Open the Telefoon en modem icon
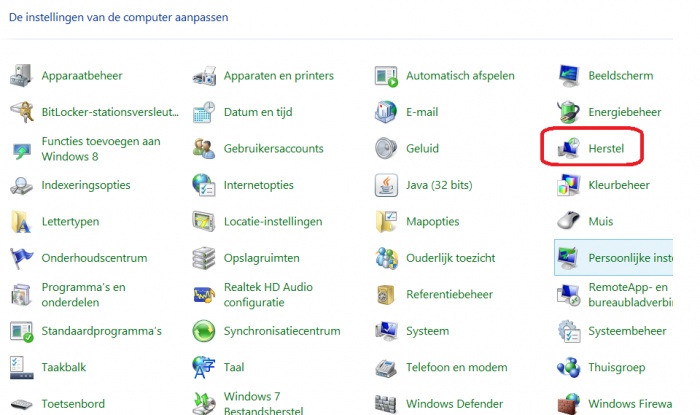The width and height of the screenshot is (700, 415). pyautogui.click(x=386, y=368)
